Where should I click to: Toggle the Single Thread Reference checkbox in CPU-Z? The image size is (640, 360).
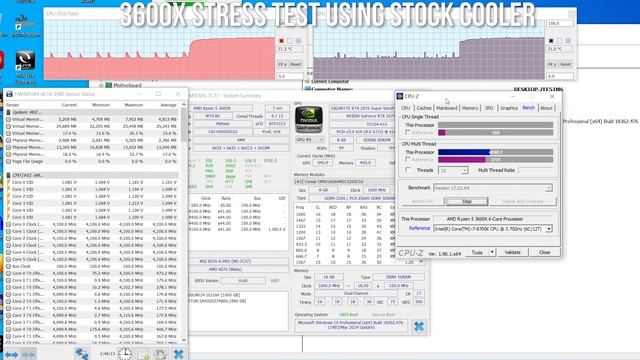click(x=407, y=132)
